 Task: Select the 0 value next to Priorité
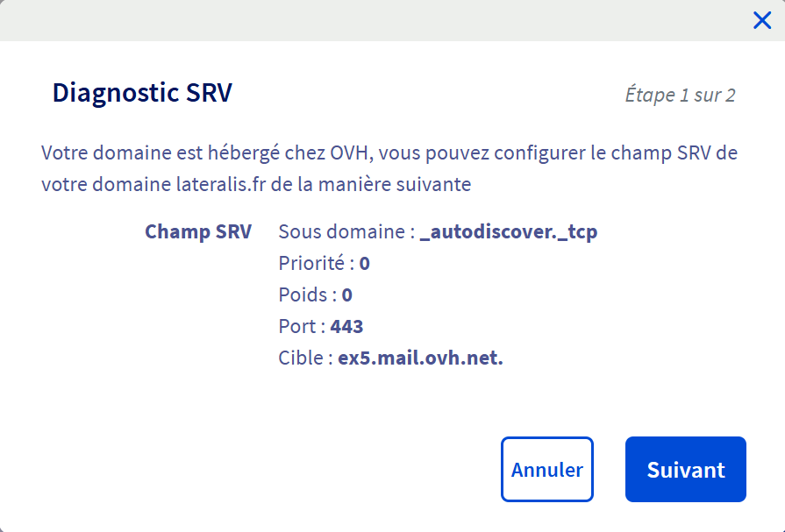click(365, 264)
